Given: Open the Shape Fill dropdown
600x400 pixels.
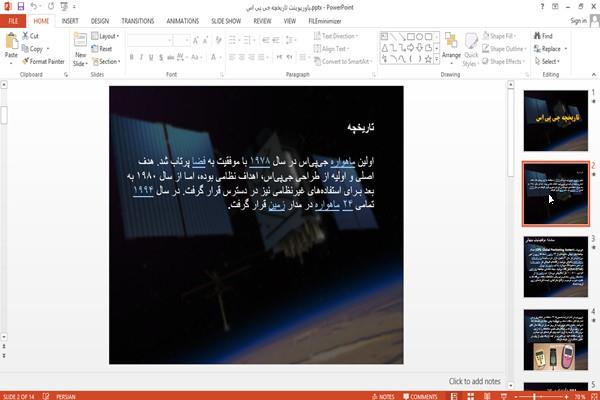Looking at the screenshot, I should pos(499,36).
